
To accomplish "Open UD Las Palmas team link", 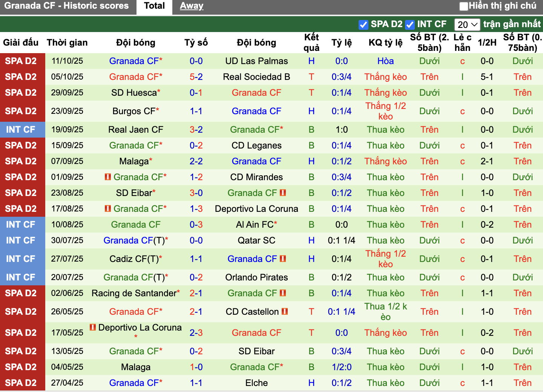I will pos(256,61).
